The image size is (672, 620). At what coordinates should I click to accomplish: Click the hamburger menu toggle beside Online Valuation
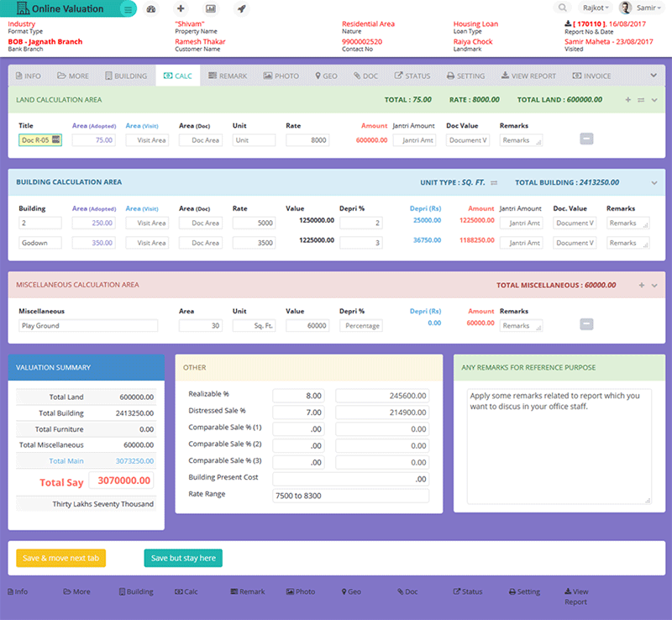point(127,9)
